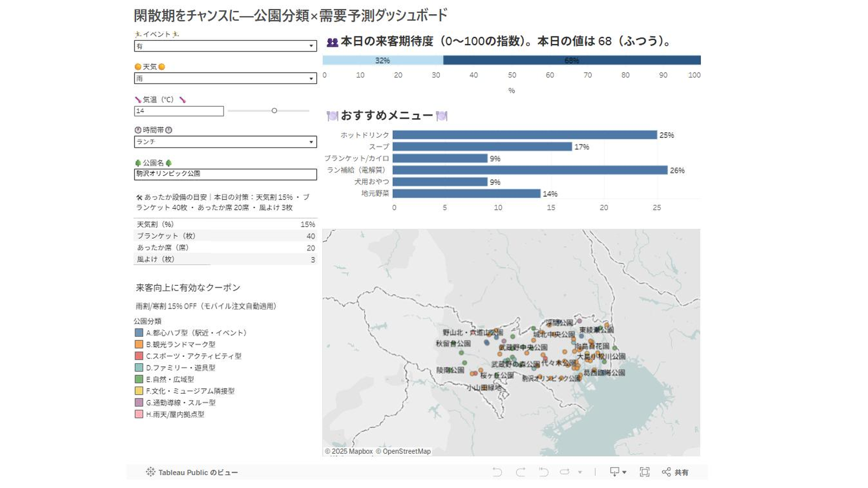Click the D.ファミリー・遊具型 teal swatch
The width and height of the screenshot is (868, 488).
tap(139, 368)
